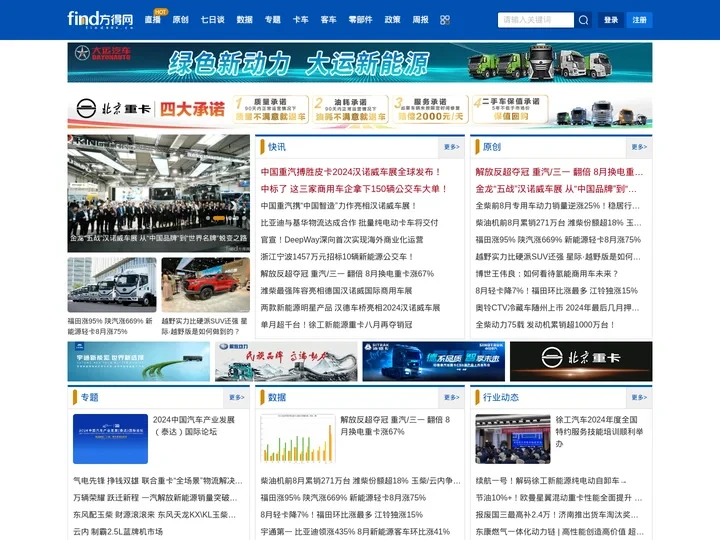Open the 宇通新能源 banner ad

139,361
